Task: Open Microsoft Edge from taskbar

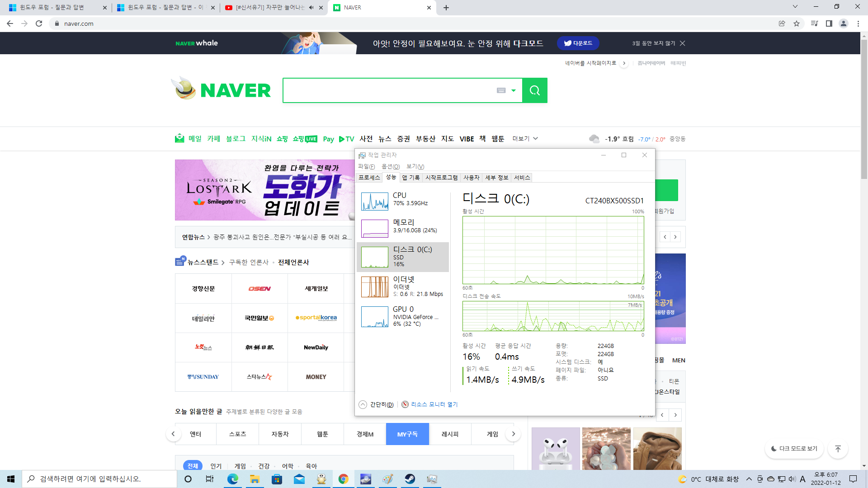Action: pyautogui.click(x=232, y=479)
